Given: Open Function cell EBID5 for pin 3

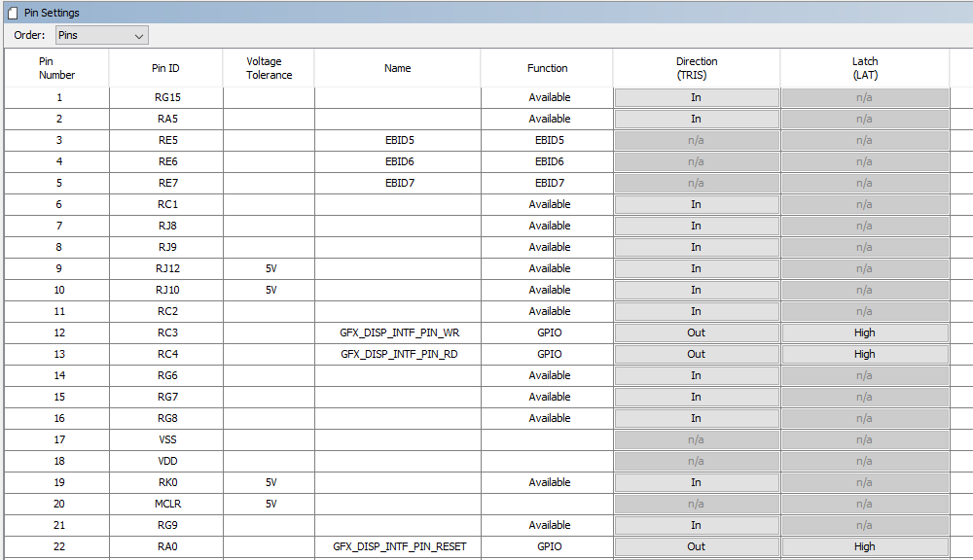Looking at the screenshot, I should tap(548, 140).
